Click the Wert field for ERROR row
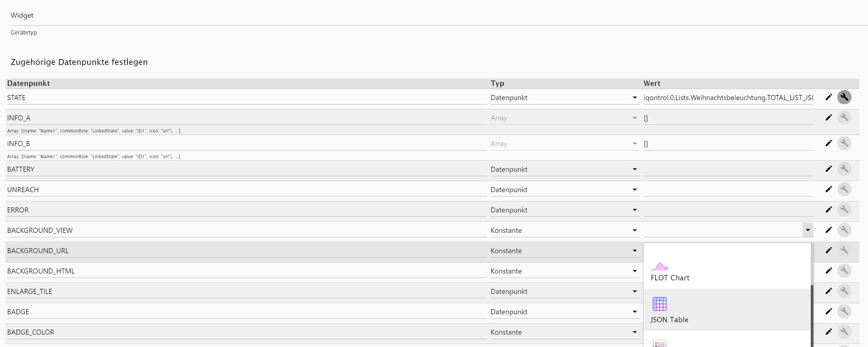The width and height of the screenshot is (868, 347). point(728,210)
